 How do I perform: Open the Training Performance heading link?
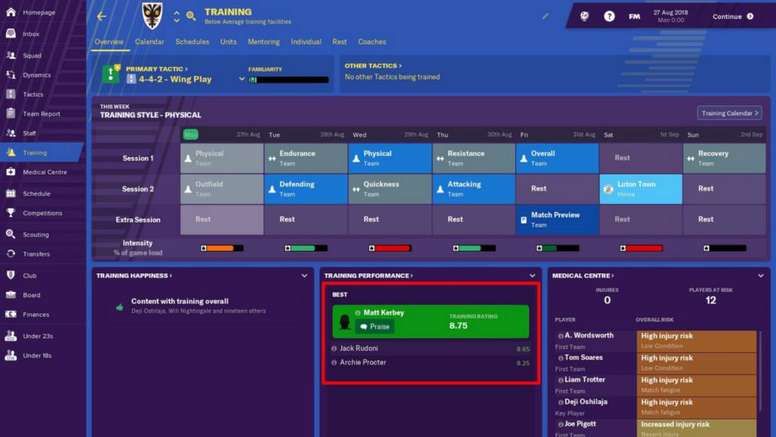(368, 276)
